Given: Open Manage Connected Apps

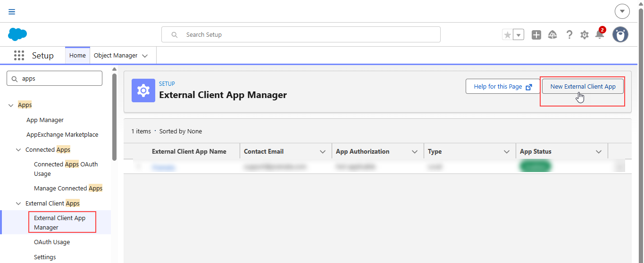Looking at the screenshot, I should (x=68, y=188).
